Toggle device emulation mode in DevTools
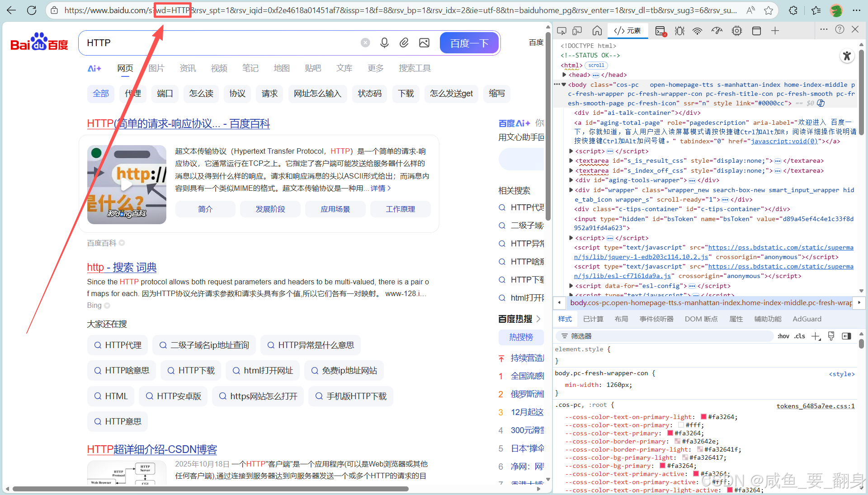 click(577, 31)
